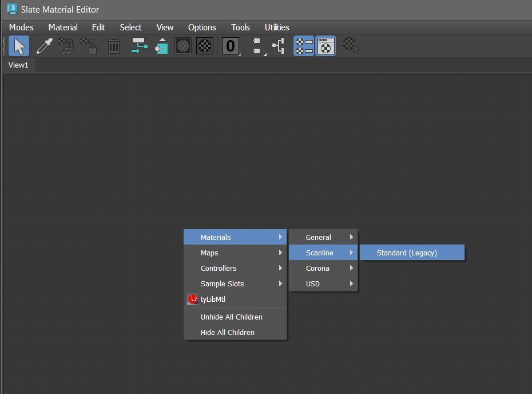The width and height of the screenshot is (532, 394).
Task: Click Lay Out All vertical icon
Action: point(257,46)
